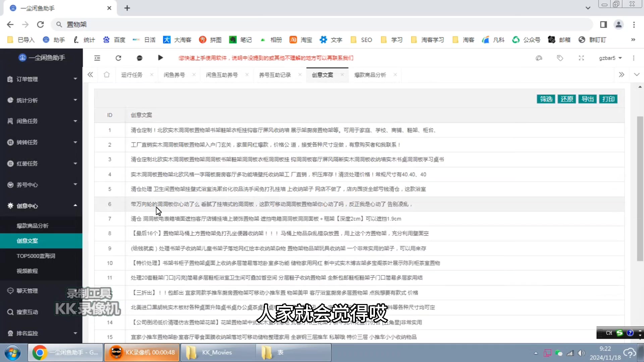
Task: Click the app toolbar refresh icon
Action: pos(118,58)
